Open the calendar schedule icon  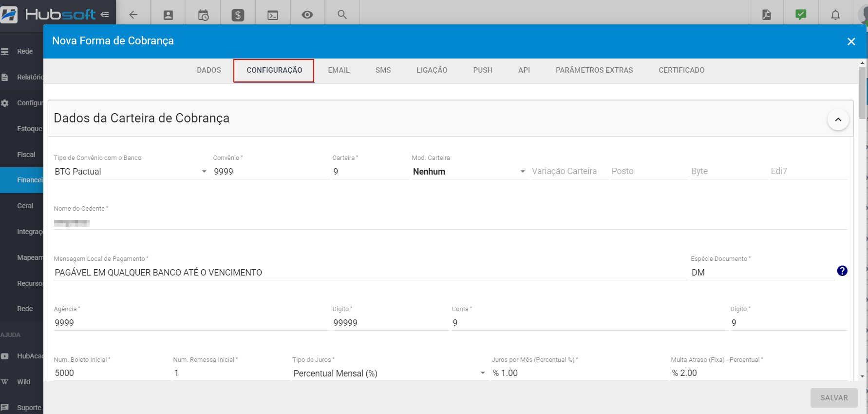[x=203, y=15]
